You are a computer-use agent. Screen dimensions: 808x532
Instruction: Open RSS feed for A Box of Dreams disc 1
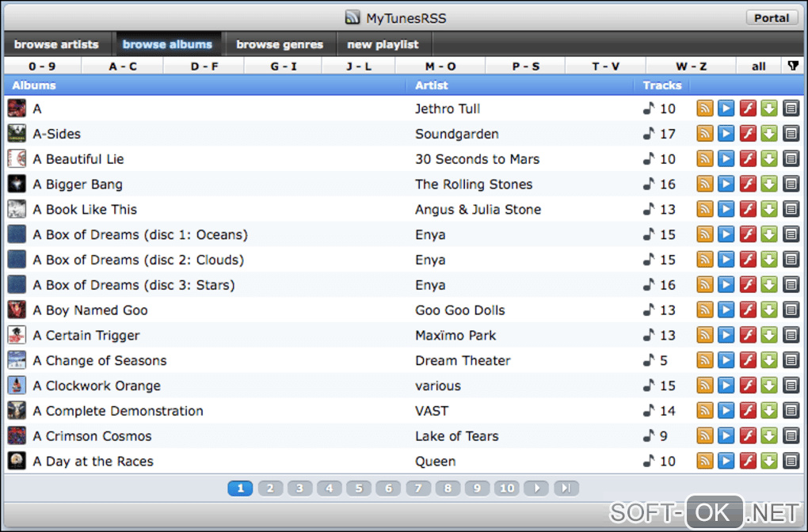704,234
